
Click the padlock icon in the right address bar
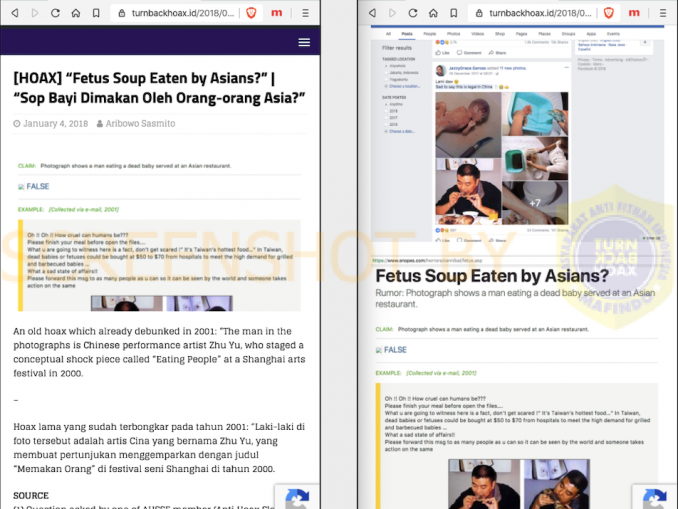(480, 13)
